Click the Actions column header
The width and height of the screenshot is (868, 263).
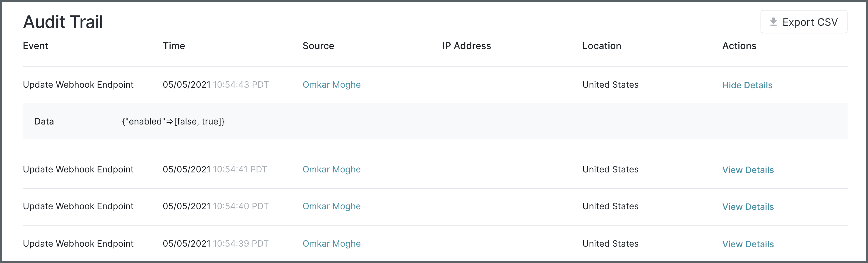739,46
